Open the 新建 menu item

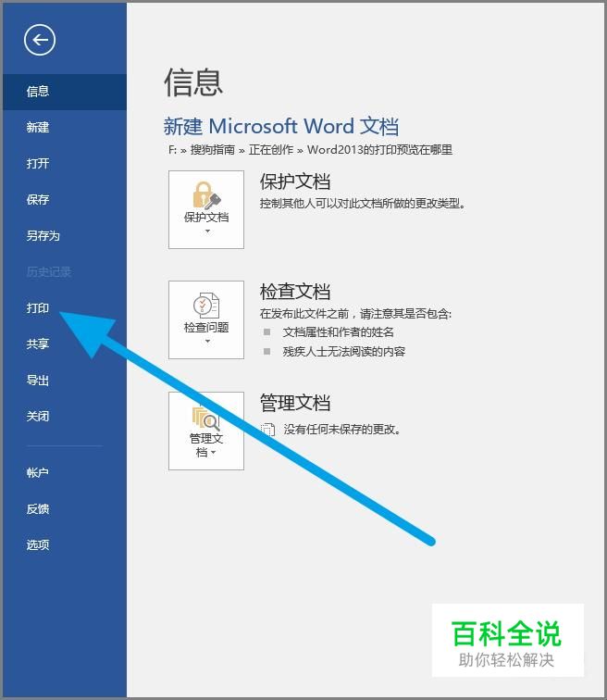click(x=65, y=128)
